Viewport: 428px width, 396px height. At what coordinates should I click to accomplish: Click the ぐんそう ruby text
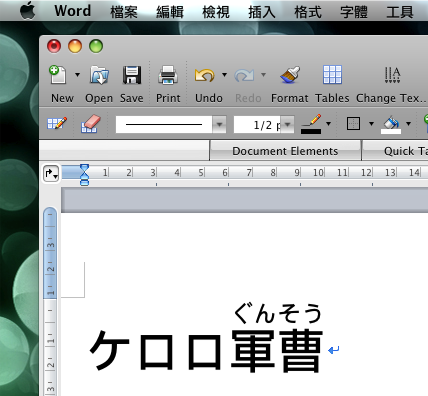pos(277,314)
